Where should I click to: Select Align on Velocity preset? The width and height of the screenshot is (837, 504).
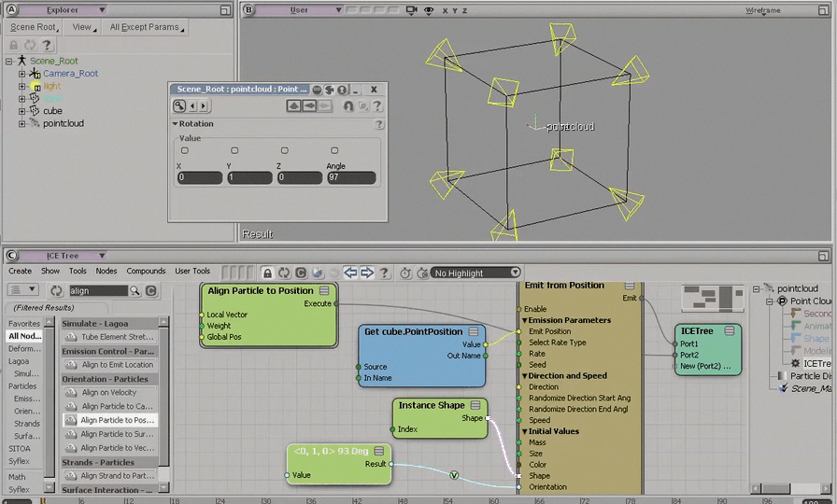[110, 393]
